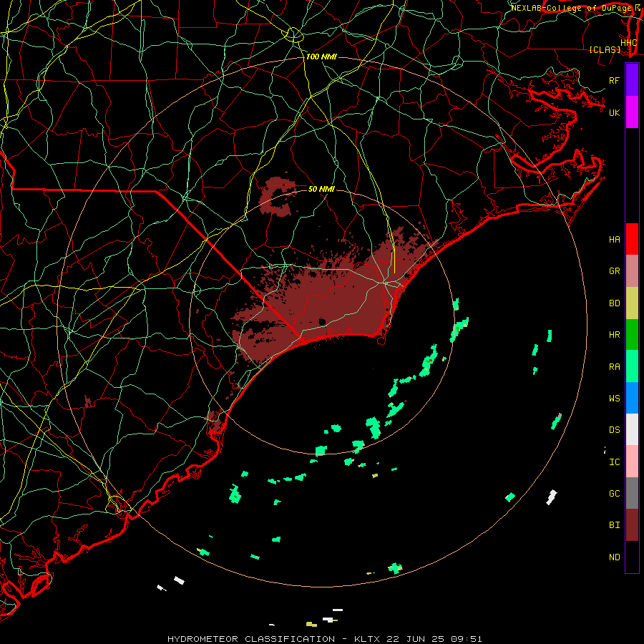
Task: Click the purple RF color swatch
Action: click(632, 80)
